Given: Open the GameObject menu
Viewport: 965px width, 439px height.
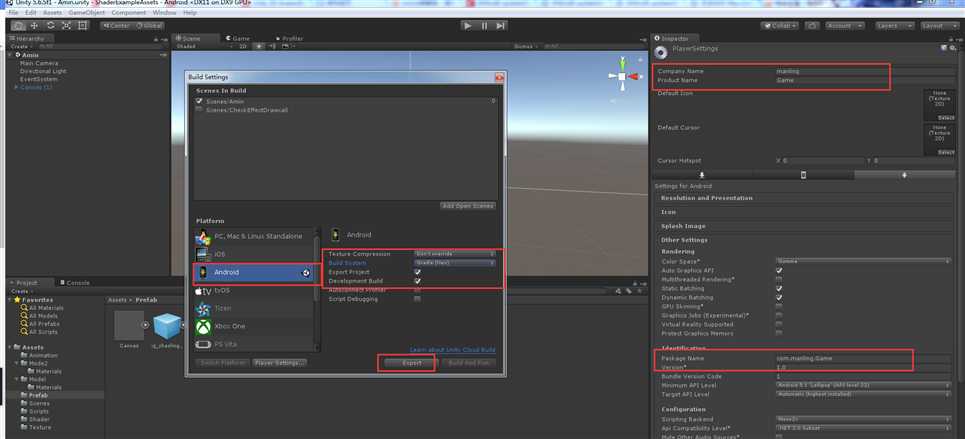Looking at the screenshot, I should point(86,13).
